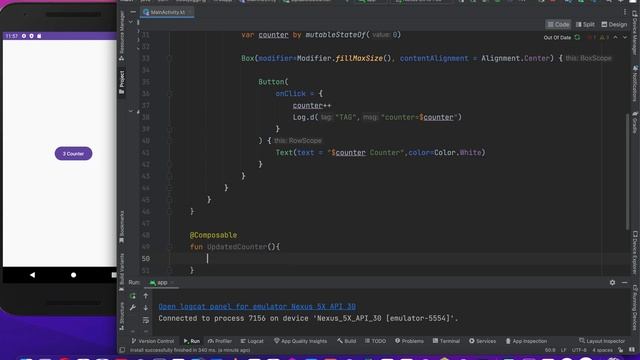Open editor tab options three-dot menu
This screenshot has height=360, width=640.
(624, 12)
